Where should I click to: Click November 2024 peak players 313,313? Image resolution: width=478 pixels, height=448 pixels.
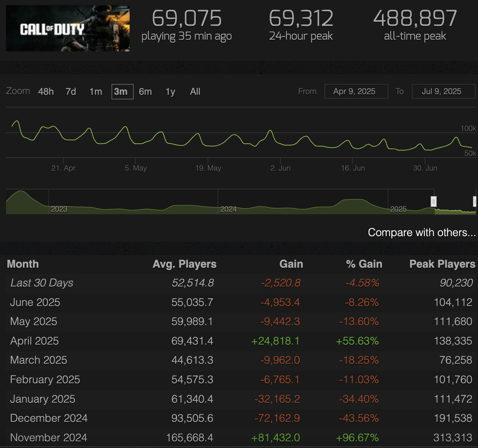453,438
